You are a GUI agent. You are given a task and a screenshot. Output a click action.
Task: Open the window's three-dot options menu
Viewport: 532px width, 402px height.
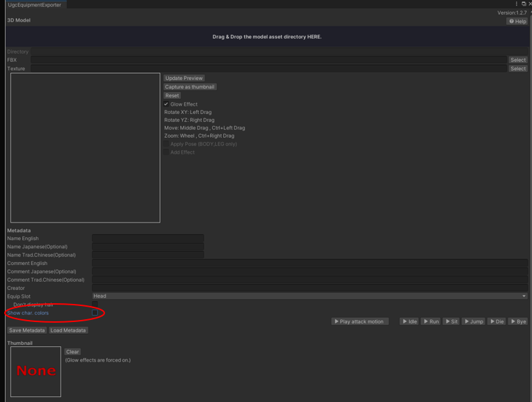pos(516,4)
